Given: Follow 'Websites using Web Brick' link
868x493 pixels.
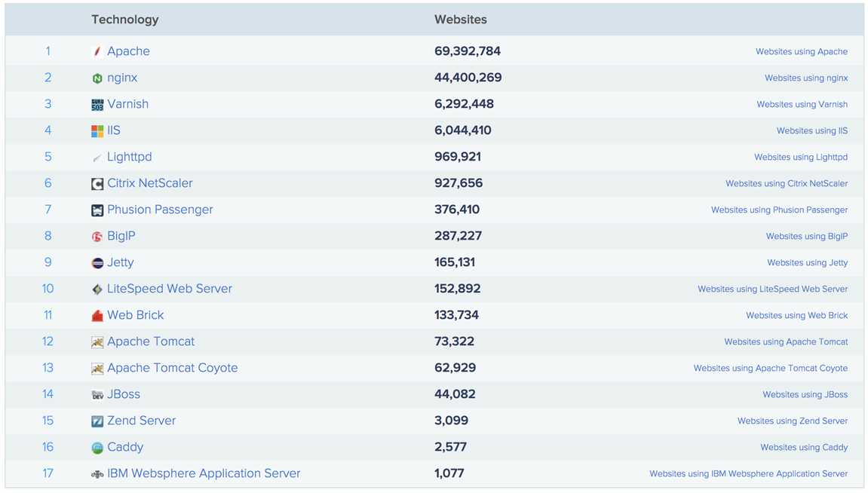Looking at the screenshot, I should click(x=797, y=315).
